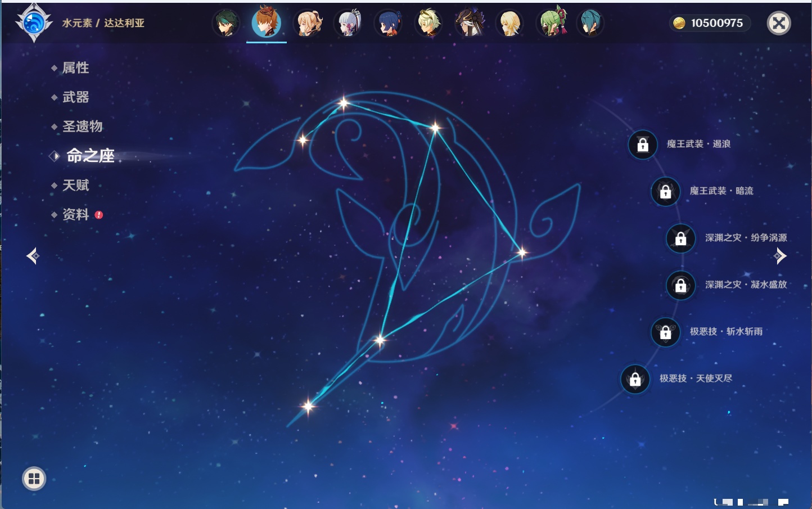Close the character screen with X

tap(779, 23)
